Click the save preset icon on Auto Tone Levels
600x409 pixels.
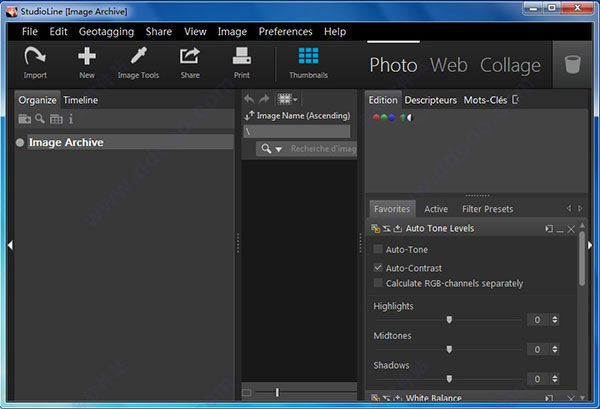click(398, 228)
